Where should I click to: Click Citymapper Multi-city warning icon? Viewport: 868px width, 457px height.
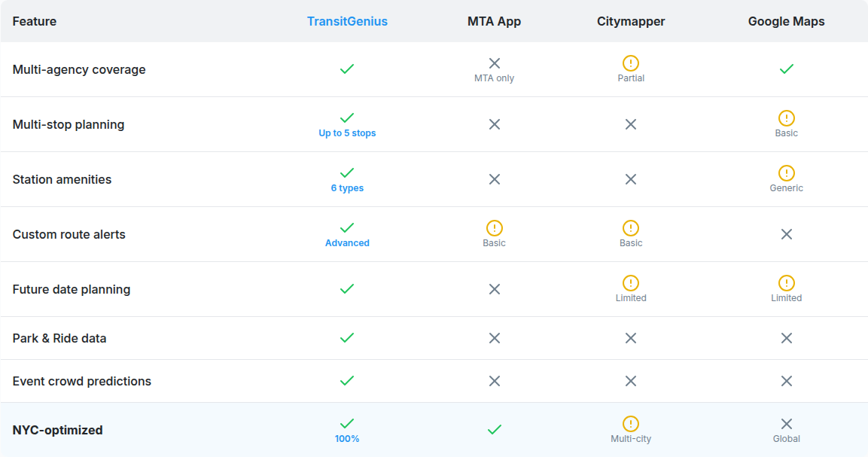point(631,424)
